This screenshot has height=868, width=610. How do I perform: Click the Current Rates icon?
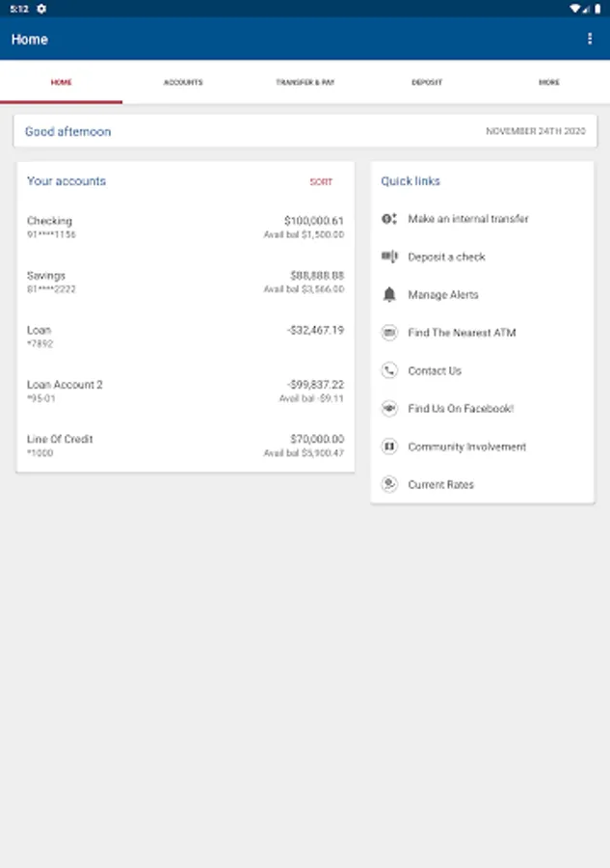pos(389,485)
